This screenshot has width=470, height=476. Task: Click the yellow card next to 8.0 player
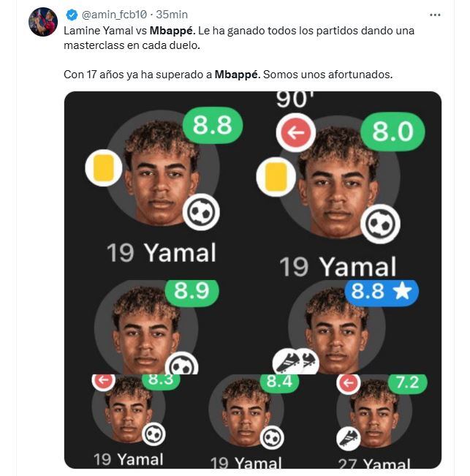(276, 177)
